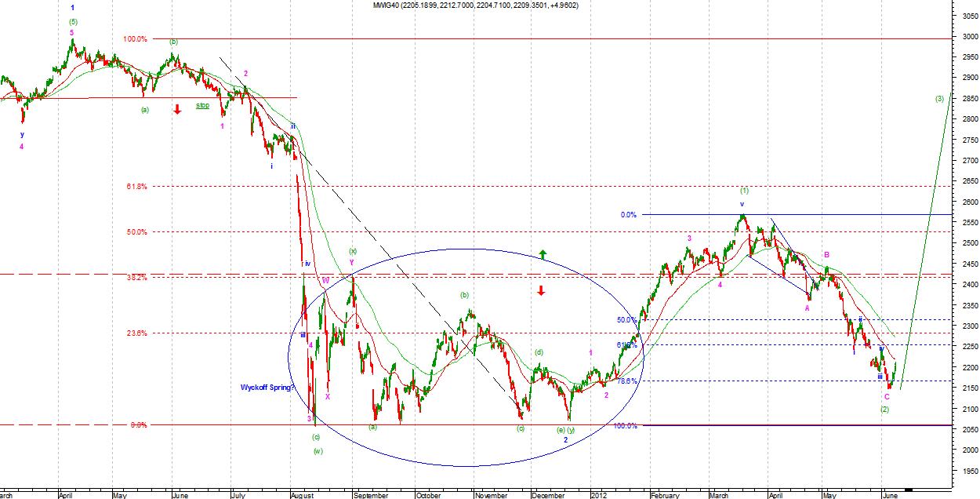Select the September label on the date axis
This screenshot has width=980, height=499.
coord(370,495)
